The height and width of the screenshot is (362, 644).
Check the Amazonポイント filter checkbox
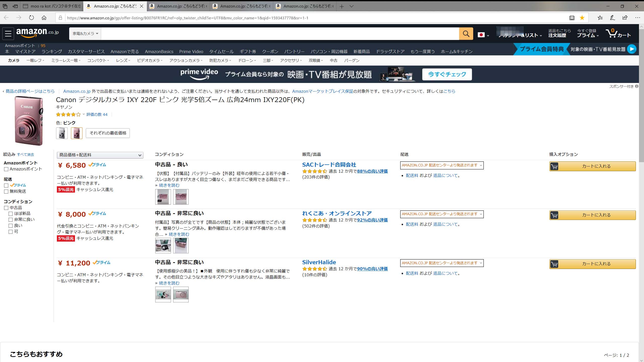[6, 169]
